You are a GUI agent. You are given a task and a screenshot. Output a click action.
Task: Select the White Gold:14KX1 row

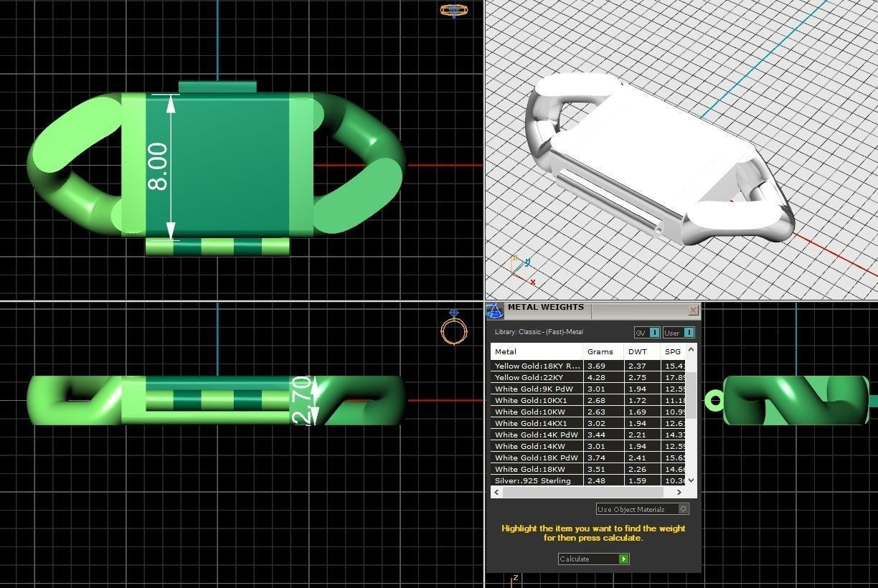coord(588,423)
